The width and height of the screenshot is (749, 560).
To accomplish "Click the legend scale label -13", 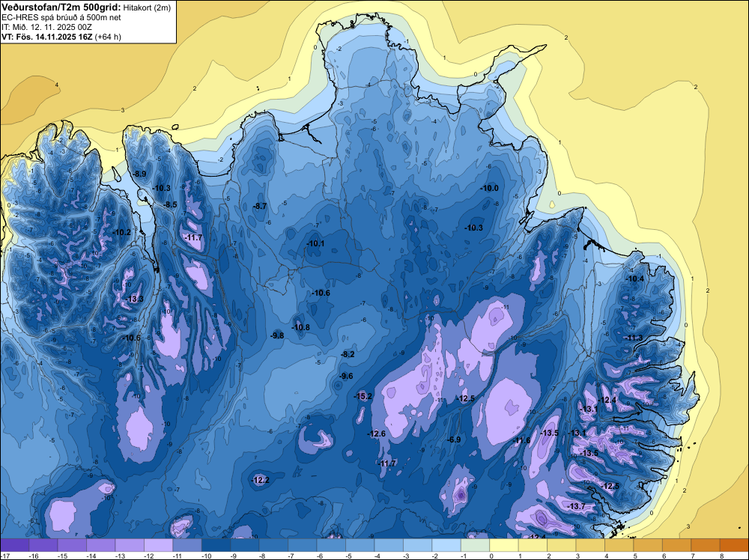I will [x=120, y=556].
